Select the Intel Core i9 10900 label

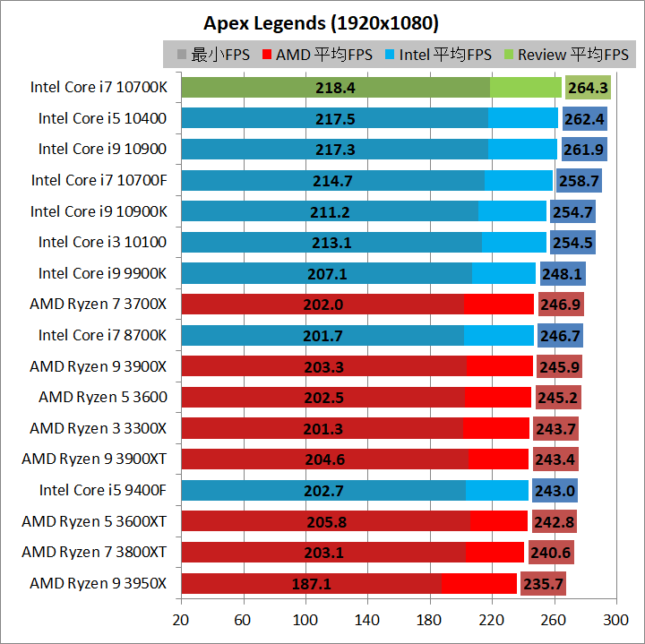(x=102, y=149)
